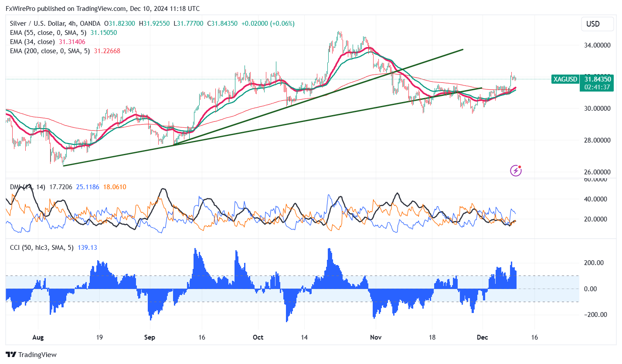The image size is (622, 364).
Task: Select the EMA (34, close) indicator legend
Action: point(33,42)
